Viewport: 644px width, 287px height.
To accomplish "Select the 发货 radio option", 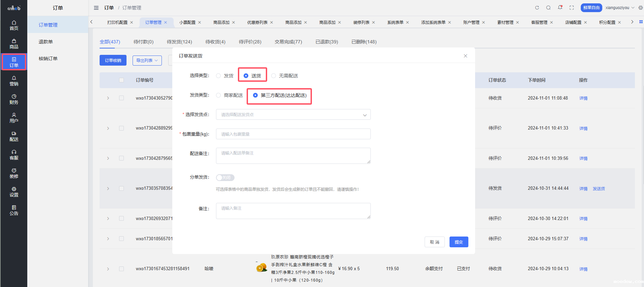I will (219, 76).
